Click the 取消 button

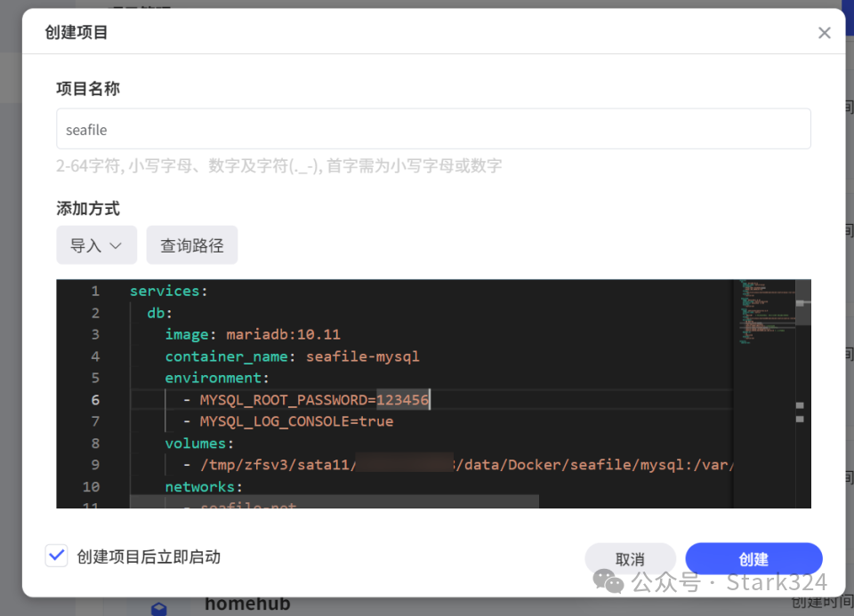coord(630,559)
